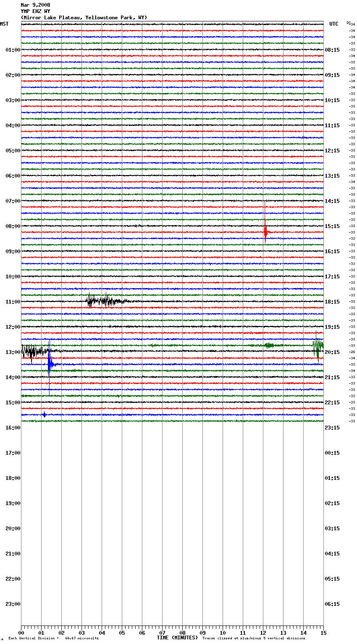Click the small blue event after 15:00 MST
This screenshot has width=357, height=644.
click(44, 415)
